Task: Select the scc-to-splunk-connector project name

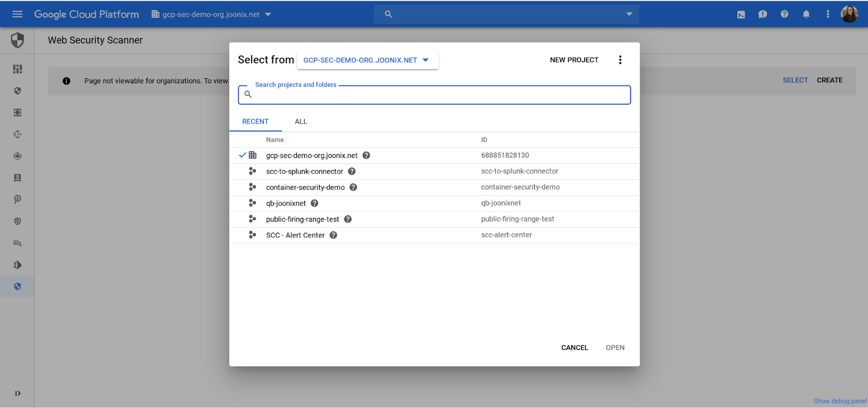Action: click(304, 171)
